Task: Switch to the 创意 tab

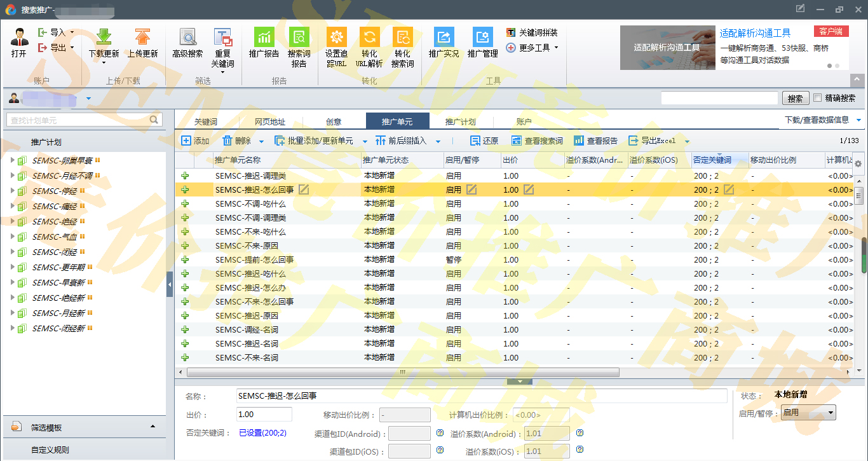Action: (334, 121)
